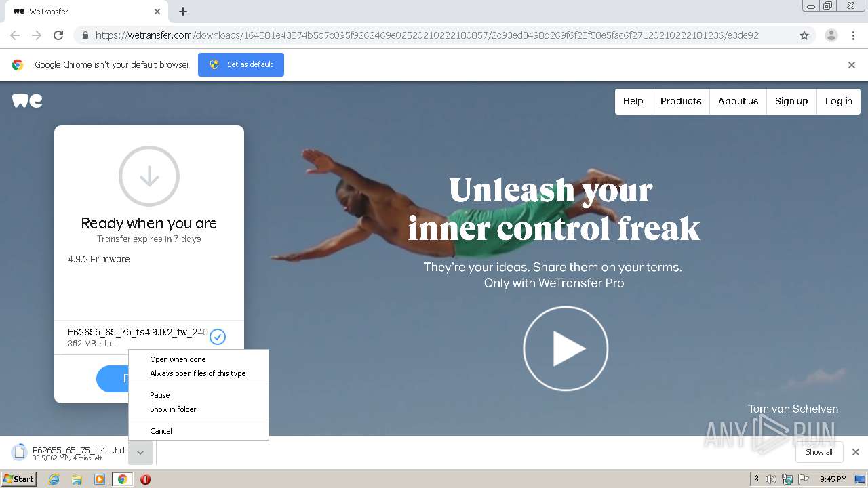Screen dimensions: 868x488
Task: Click the Action Center flag icon
Action: [804, 479]
